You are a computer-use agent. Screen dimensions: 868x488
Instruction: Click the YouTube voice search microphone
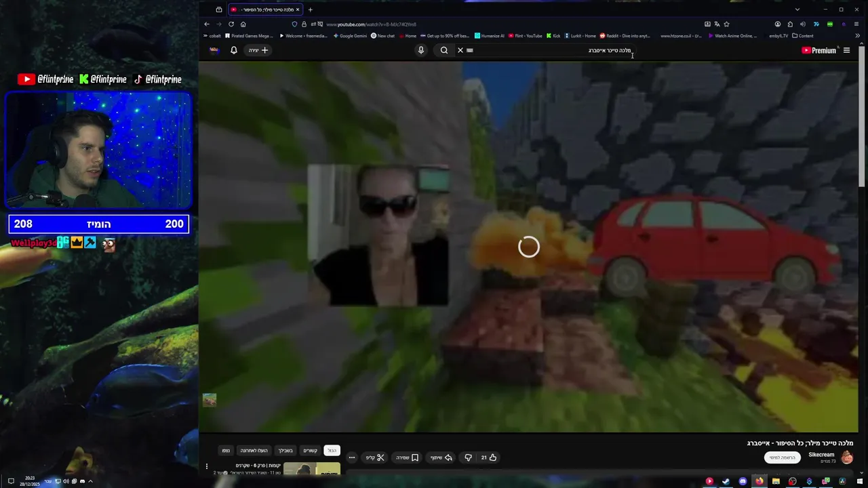(x=421, y=50)
